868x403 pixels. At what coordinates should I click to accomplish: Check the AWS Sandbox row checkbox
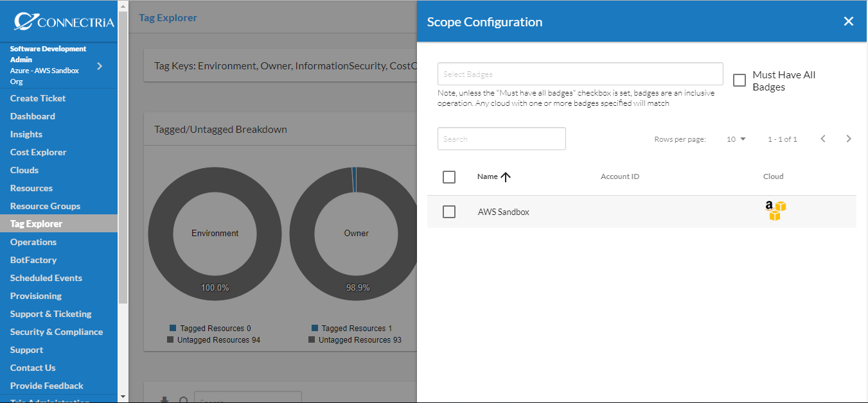click(x=449, y=212)
